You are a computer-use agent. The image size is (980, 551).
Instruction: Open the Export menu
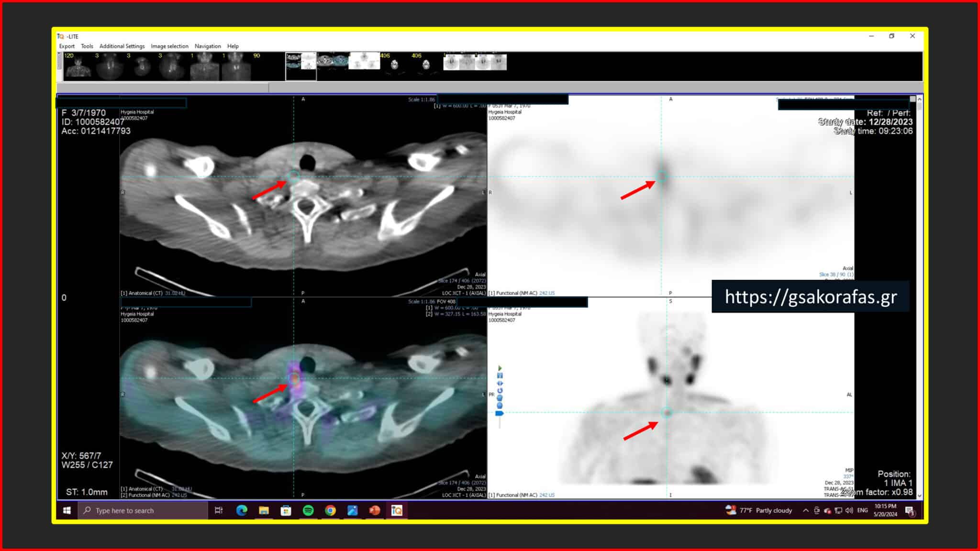point(67,46)
